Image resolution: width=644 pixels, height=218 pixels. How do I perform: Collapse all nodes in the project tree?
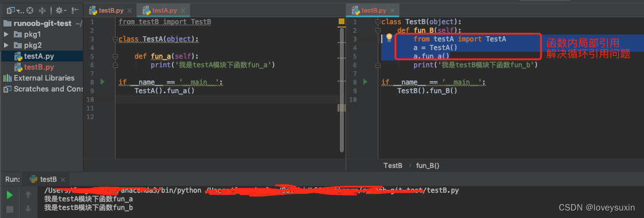pos(43,10)
